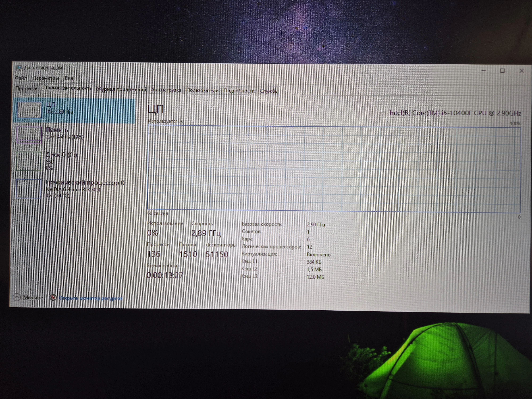Click the Память mini graph thumbnail

29,135
